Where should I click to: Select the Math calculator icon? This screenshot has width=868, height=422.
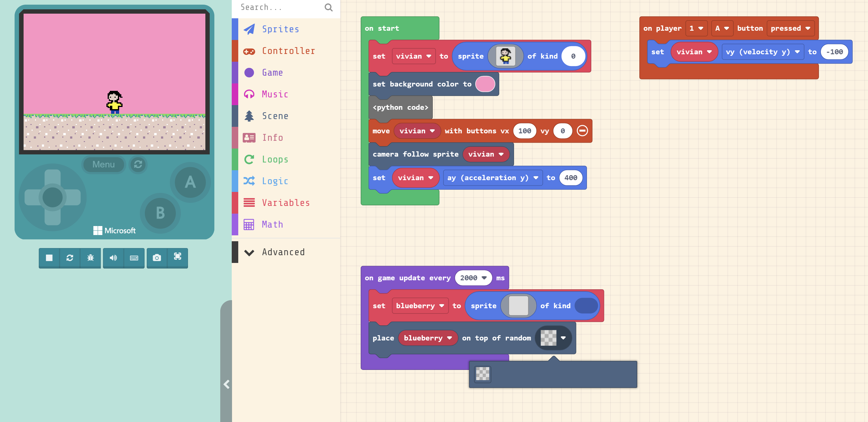pos(249,224)
